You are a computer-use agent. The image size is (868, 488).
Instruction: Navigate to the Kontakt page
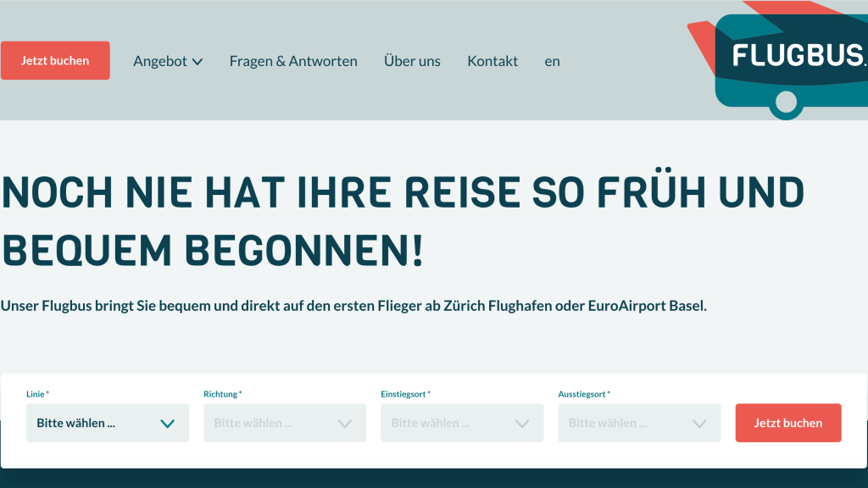(x=492, y=61)
